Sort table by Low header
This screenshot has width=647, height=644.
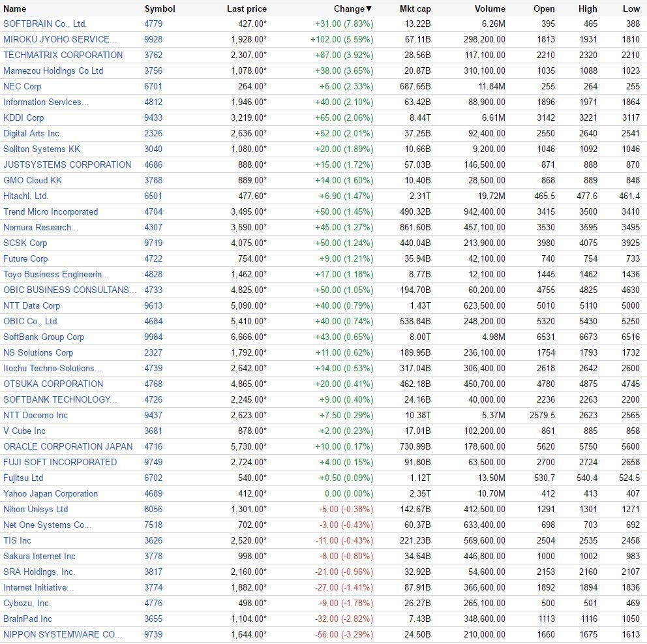tap(631, 8)
